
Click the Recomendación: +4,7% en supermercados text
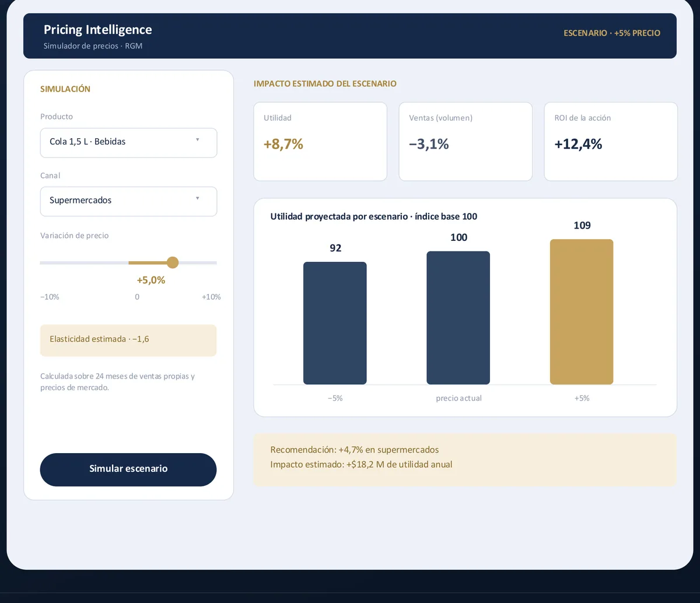tap(355, 450)
